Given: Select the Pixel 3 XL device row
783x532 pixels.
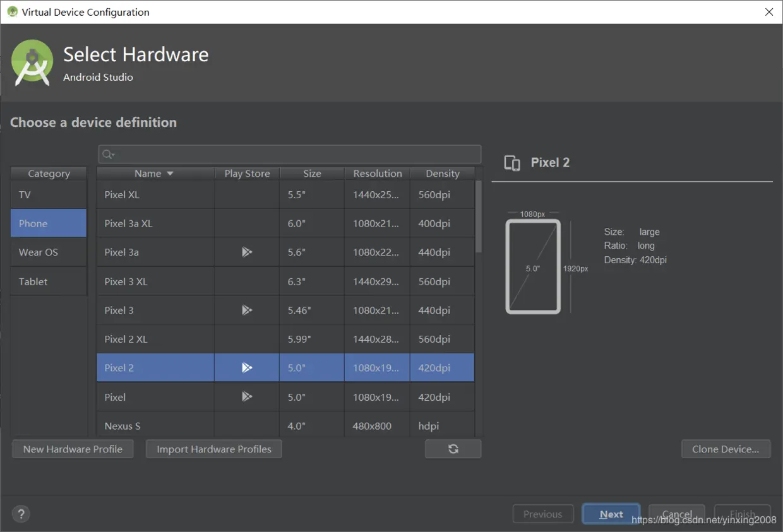Looking at the screenshot, I should coord(285,281).
